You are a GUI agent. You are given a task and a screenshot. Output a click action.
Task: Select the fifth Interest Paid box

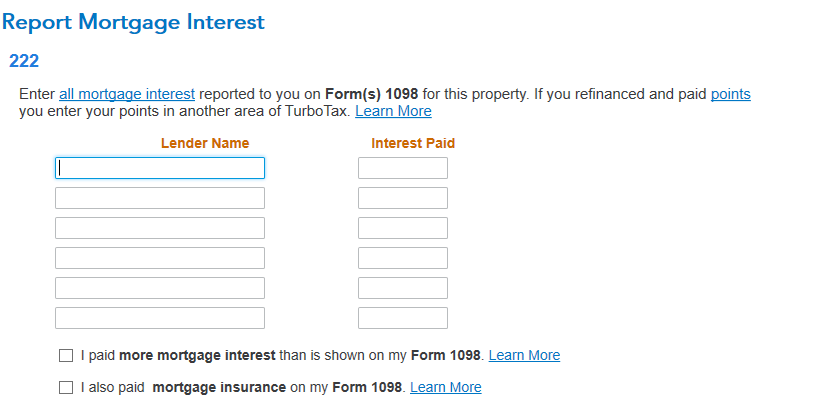(x=403, y=288)
